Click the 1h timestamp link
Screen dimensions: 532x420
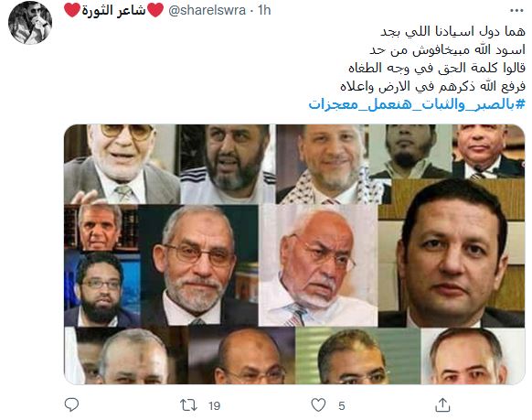click(264, 10)
